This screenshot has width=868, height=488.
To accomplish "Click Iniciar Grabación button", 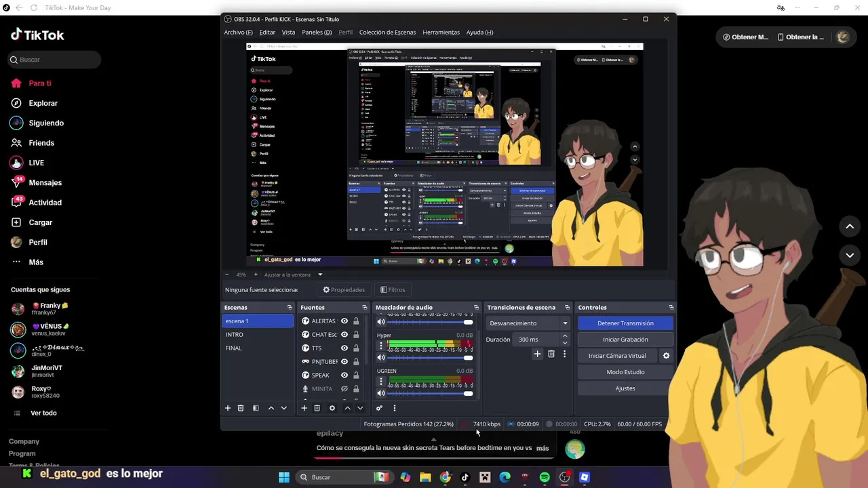I will tap(625, 340).
